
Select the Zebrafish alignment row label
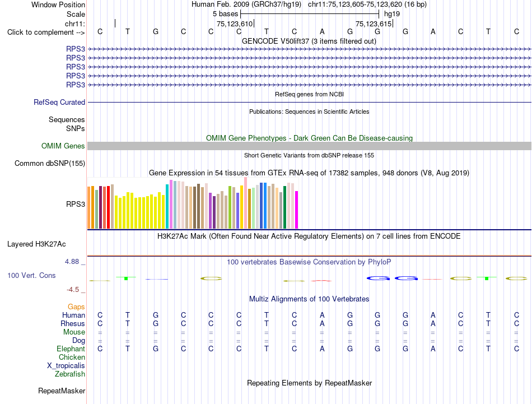[x=70, y=374]
